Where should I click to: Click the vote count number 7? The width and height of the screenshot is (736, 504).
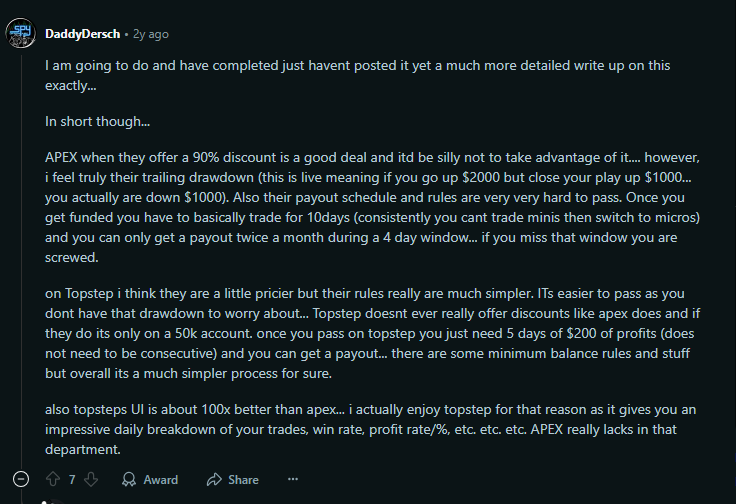72,480
